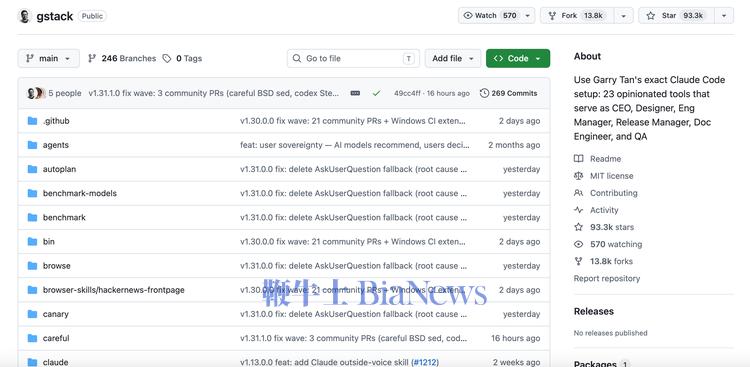View the 13.8k forks link

(611, 261)
